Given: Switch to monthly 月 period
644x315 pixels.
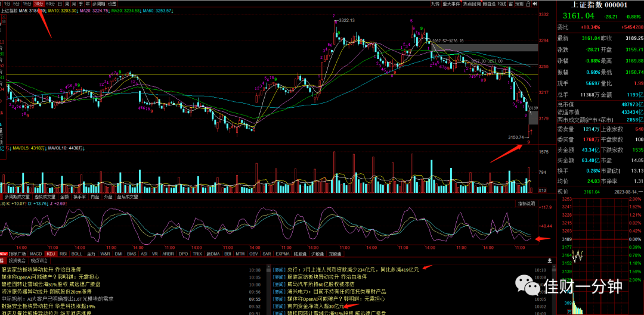Looking at the screenshot, I should click(x=74, y=4).
